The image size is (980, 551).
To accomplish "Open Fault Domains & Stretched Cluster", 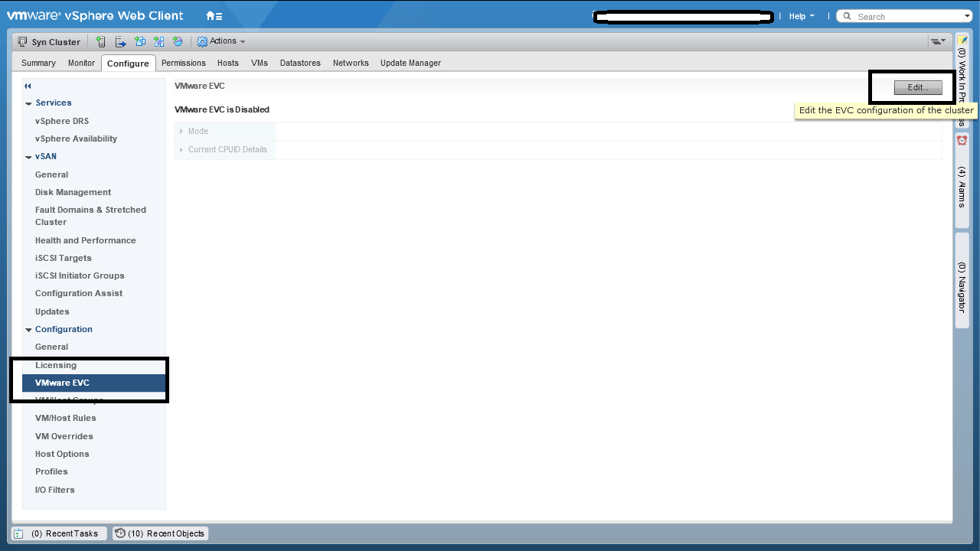I will click(x=90, y=216).
